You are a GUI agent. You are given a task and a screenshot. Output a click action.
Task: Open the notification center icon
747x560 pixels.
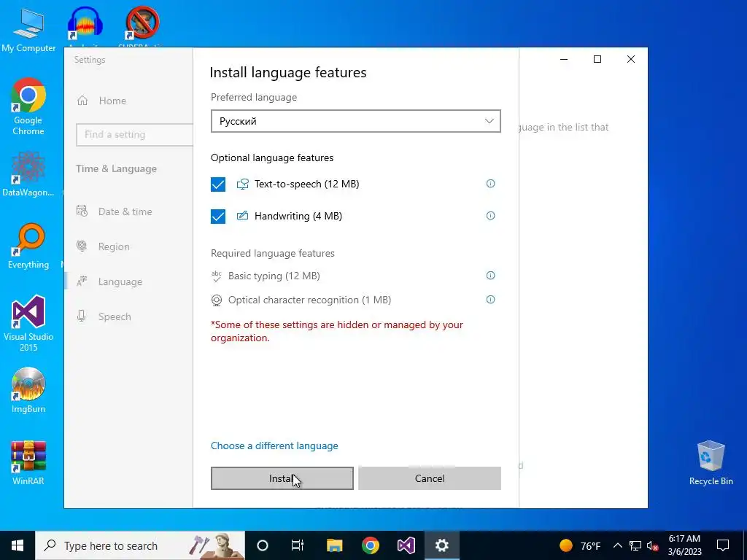pos(723,545)
